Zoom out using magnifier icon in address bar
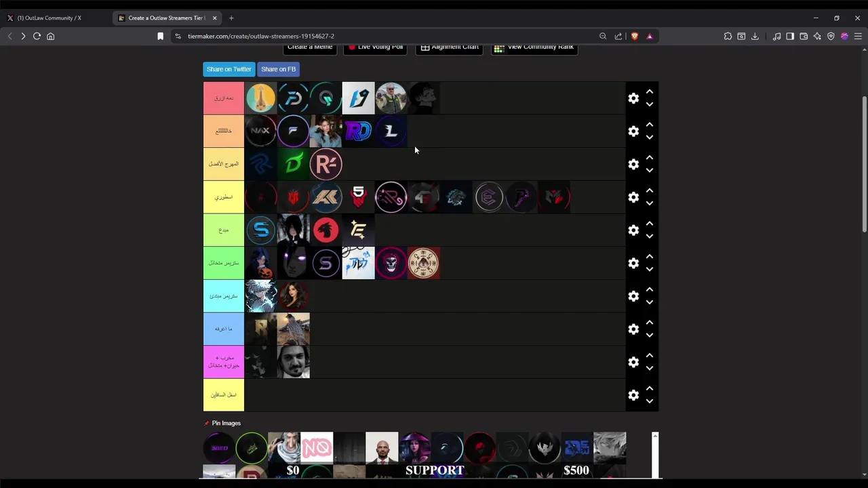This screenshot has height=488, width=868. [x=603, y=36]
